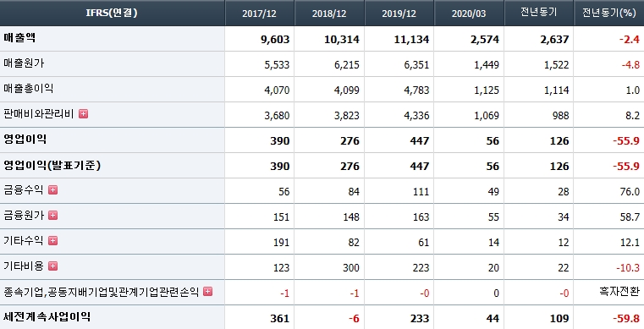Click 매출액 value 2,574 for 2020/03
644x329 pixels.
[485, 40]
